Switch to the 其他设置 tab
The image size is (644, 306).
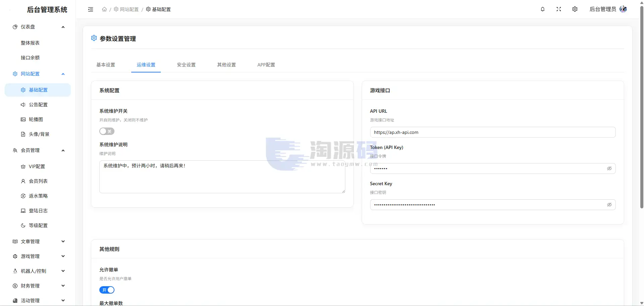(x=227, y=65)
